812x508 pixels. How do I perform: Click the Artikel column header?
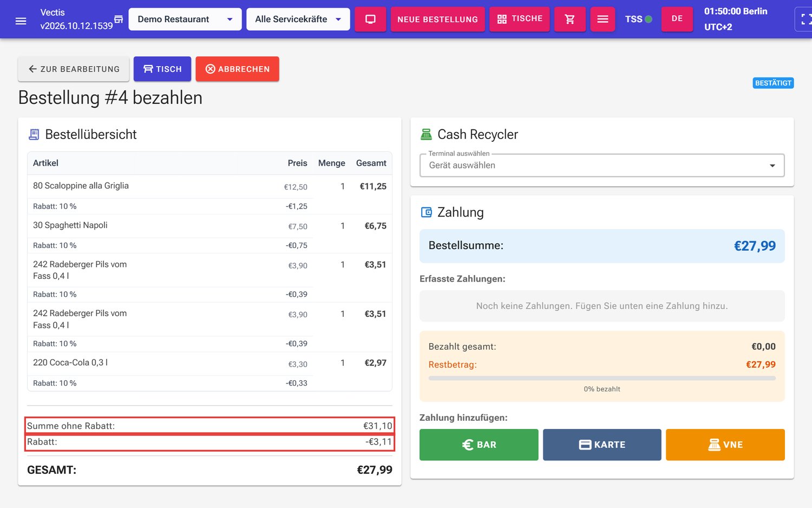45,163
